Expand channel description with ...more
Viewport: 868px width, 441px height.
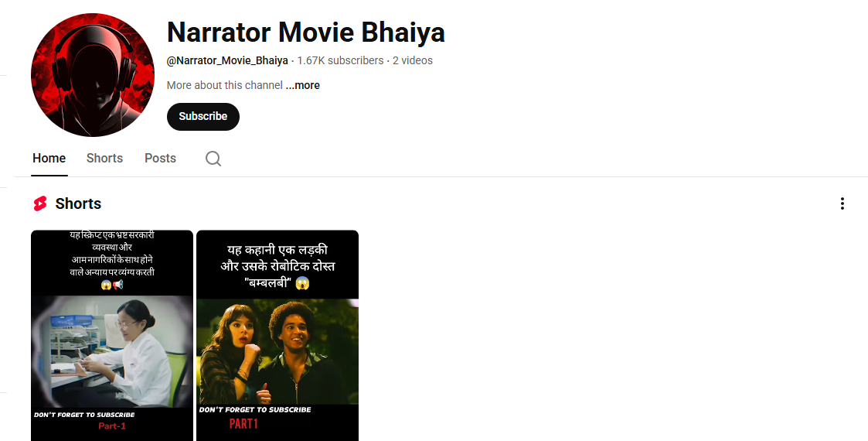(x=303, y=85)
